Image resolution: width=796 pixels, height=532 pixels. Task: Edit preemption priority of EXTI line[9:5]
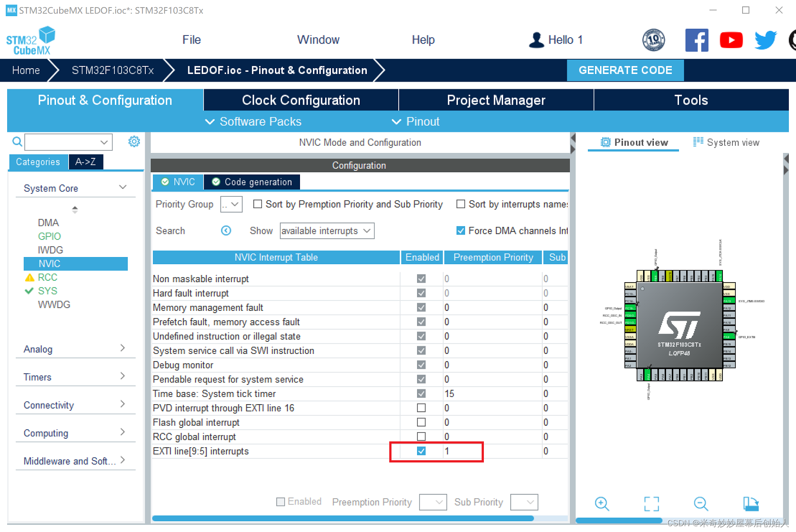[492, 451]
